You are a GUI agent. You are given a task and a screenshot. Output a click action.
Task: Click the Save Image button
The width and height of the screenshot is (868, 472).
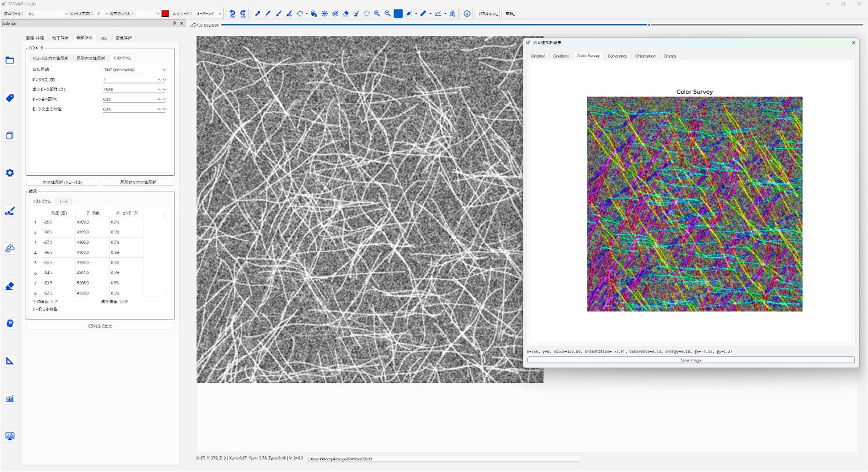(x=691, y=360)
